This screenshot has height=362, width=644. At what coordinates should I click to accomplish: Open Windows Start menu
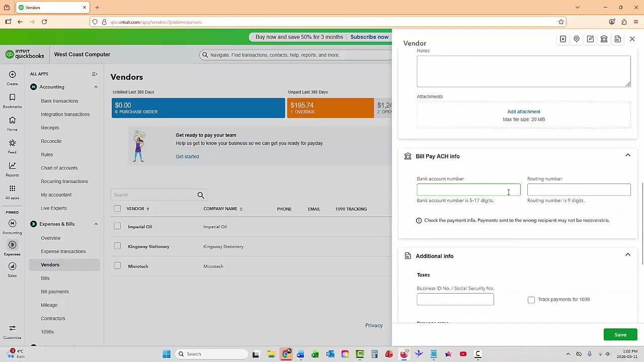click(x=167, y=354)
